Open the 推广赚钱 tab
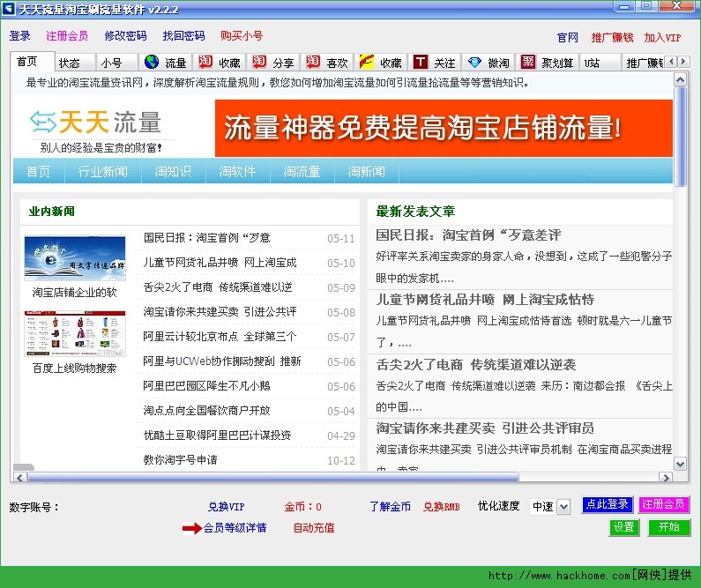The width and height of the screenshot is (701, 588). [x=644, y=63]
